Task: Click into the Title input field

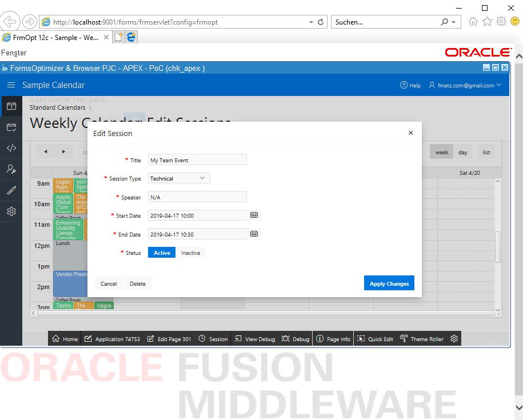Action: coord(197,159)
